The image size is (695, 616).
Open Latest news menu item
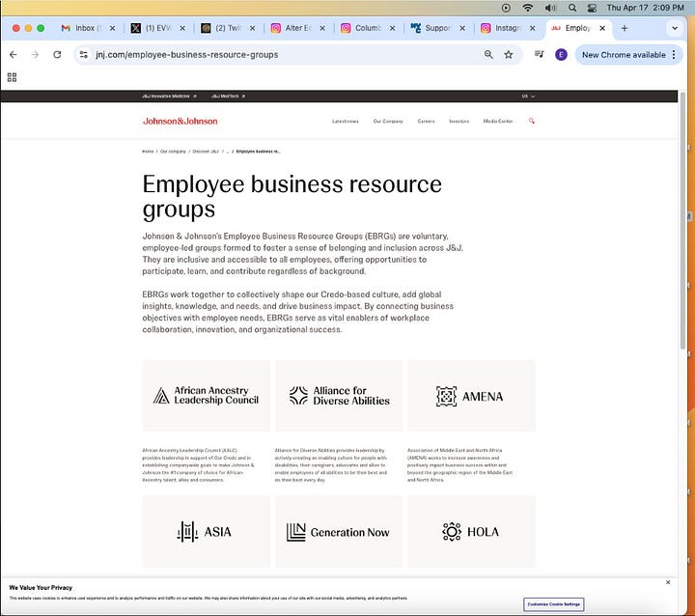coord(346,121)
